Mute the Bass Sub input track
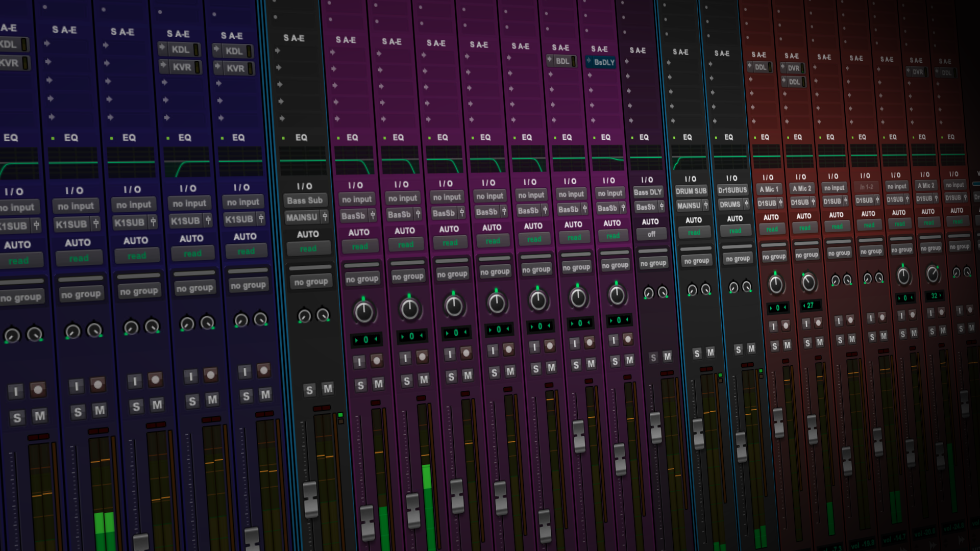Screen dimensions: 980x551 [x=328, y=389]
